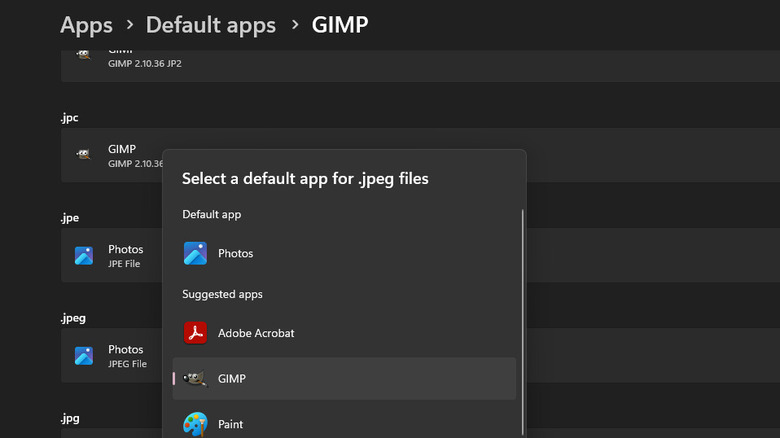Select Photos as default app in dialog
This screenshot has width=780, height=438.
tap(344, 253)
